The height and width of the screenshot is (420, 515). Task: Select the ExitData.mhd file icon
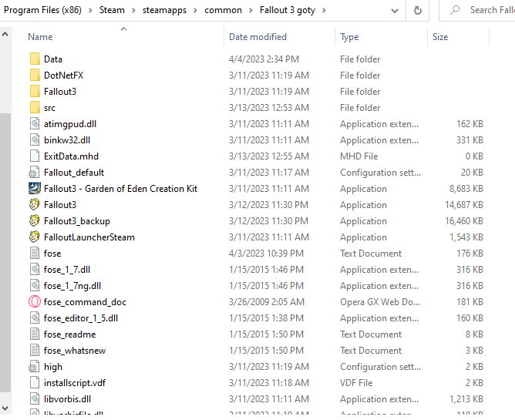pyautogui.click(x=35, y=156)
